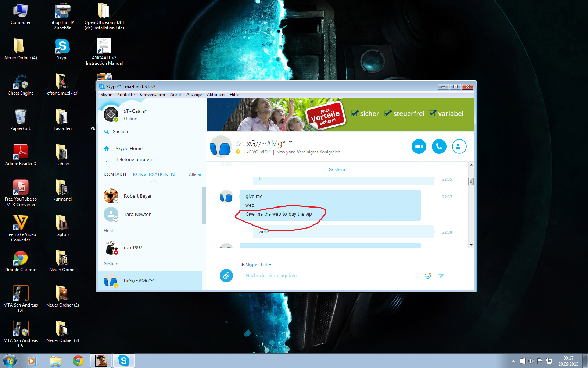Click the chat scrollbar thumb

click(471, 181)
